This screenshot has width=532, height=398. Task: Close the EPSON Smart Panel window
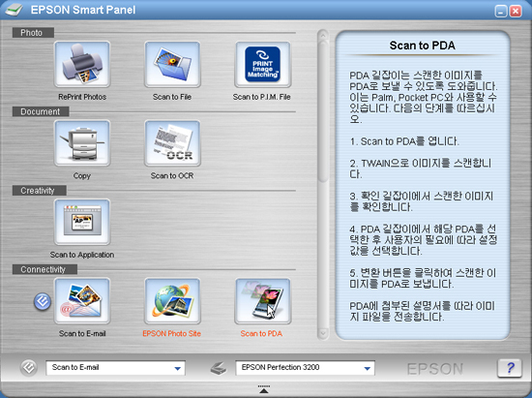516,12
